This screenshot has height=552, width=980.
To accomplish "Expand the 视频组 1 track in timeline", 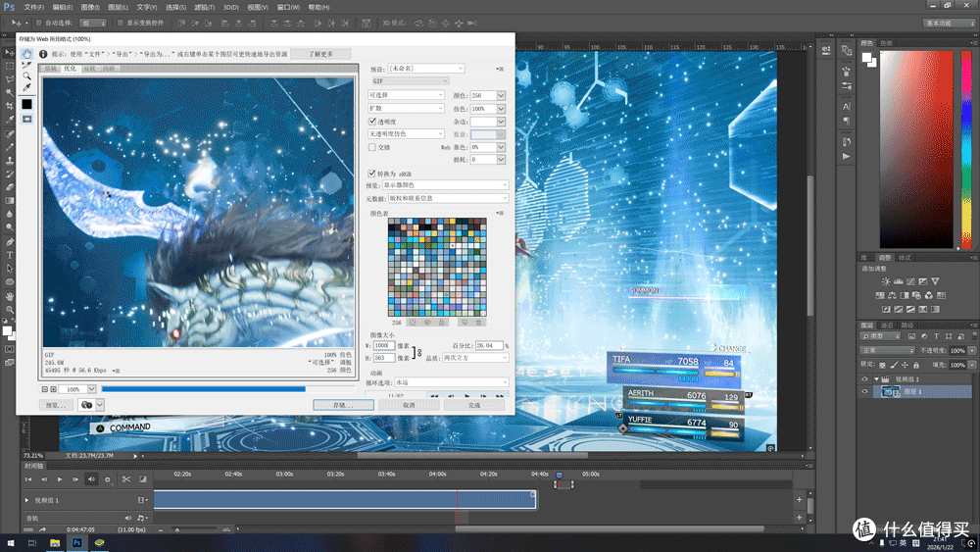I will (x=26, y=500).
